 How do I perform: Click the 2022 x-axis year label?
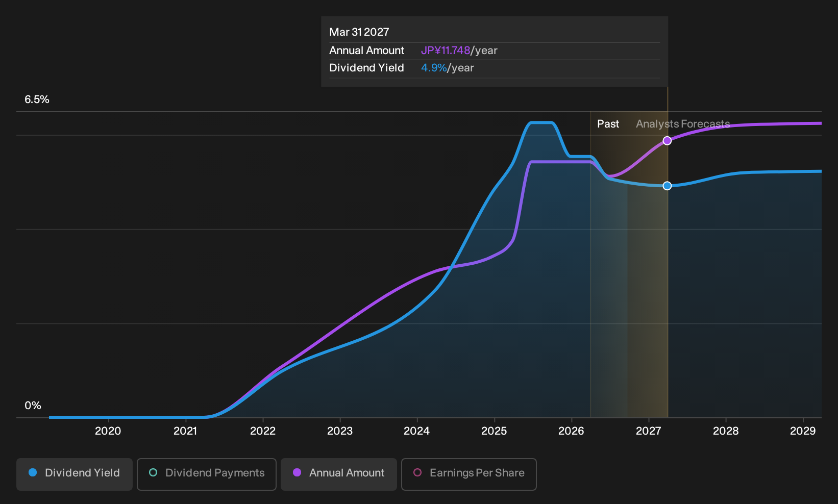point(263,431)
